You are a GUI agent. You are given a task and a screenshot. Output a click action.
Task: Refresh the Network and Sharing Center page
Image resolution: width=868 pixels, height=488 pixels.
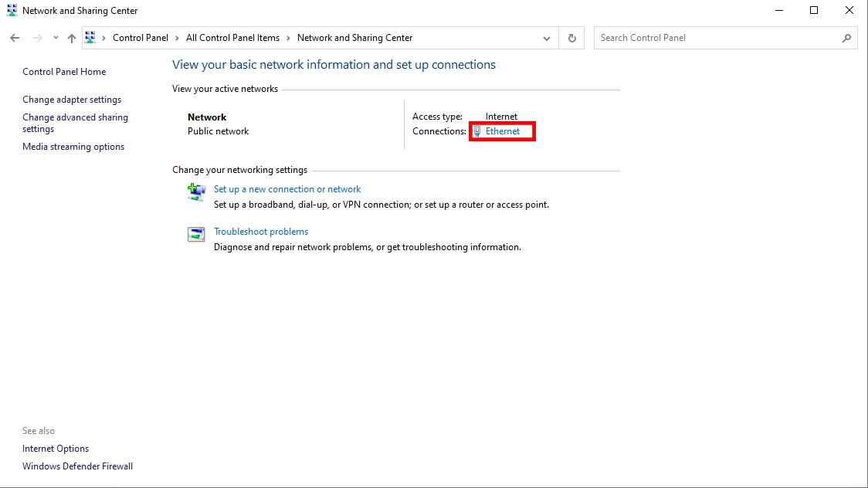pyautogui.click(x=571, y=38)
